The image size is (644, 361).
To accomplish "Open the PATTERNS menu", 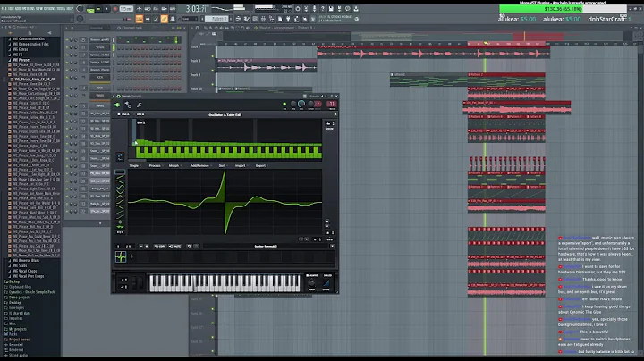I will 29,8.
